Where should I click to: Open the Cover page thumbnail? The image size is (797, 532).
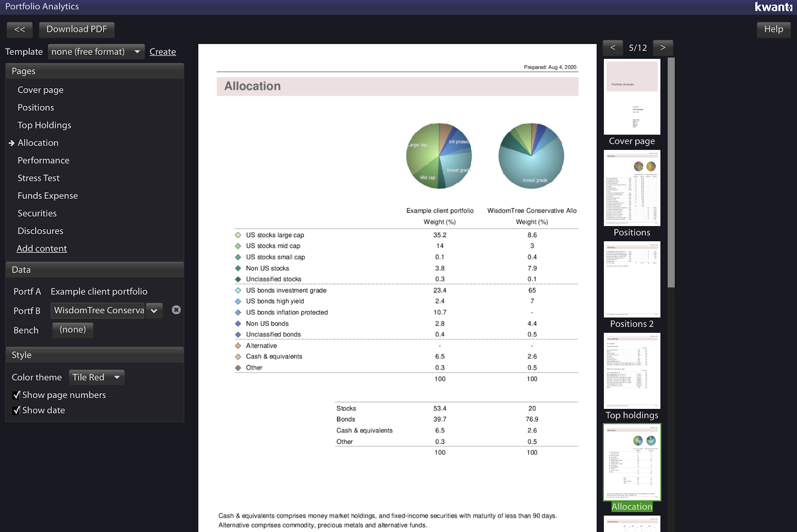click(632, 97)
